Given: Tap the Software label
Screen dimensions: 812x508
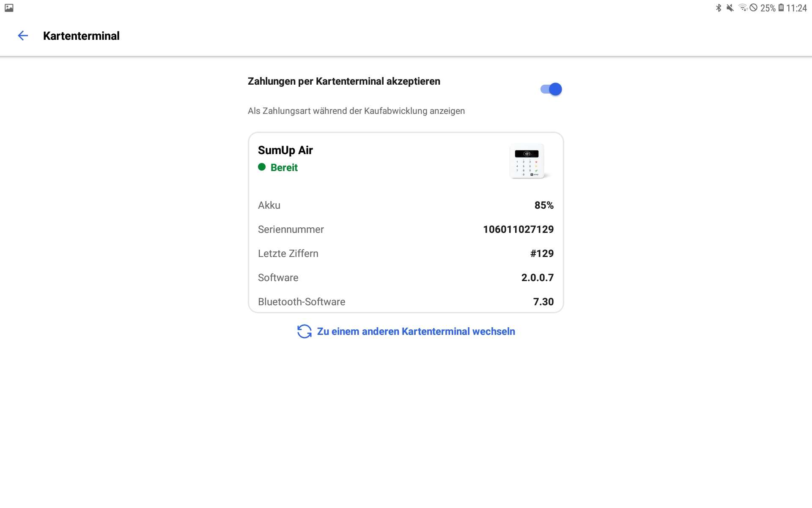Looking at the screenshot, I should pyautogui.click(x=278, y=278).
